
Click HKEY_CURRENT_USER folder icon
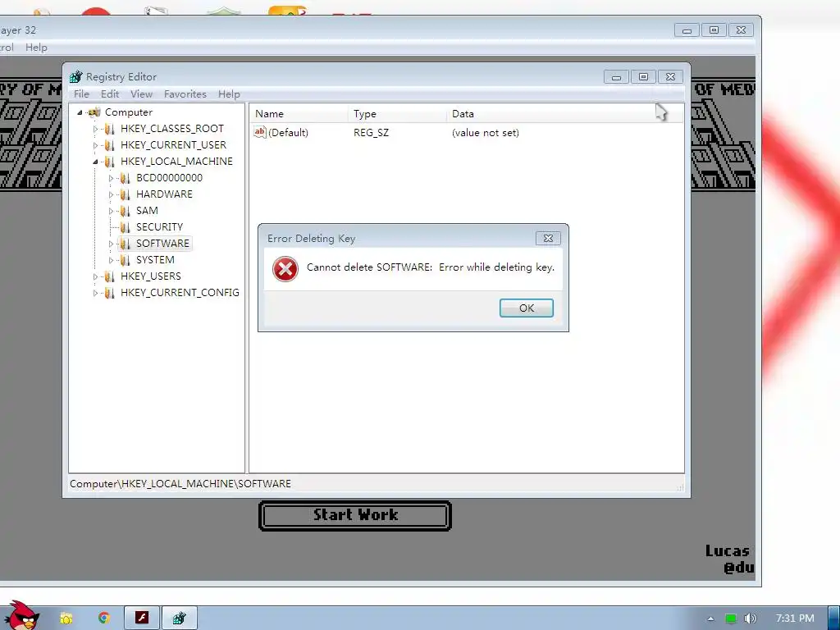tap(110, 145)
